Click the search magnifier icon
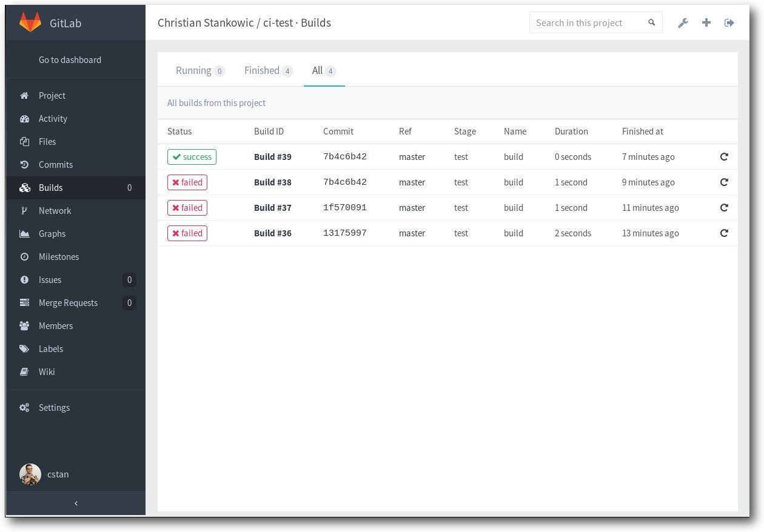The width and height of the screenshot is (764, 532). point(652,22)
